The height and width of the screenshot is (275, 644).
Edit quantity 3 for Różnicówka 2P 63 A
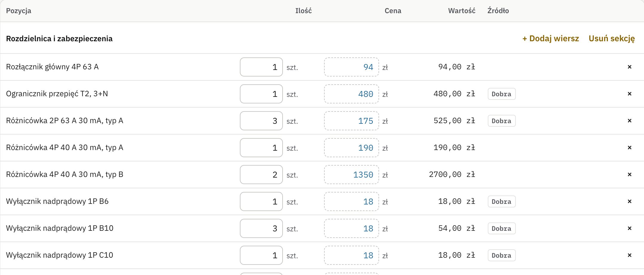[261, 121]
